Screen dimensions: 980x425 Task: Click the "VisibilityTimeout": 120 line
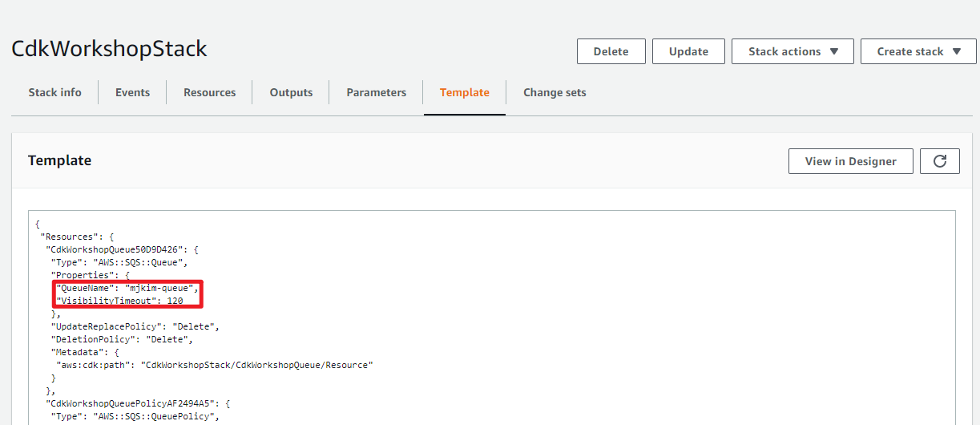pyautogui.click(x=119, y=301)
